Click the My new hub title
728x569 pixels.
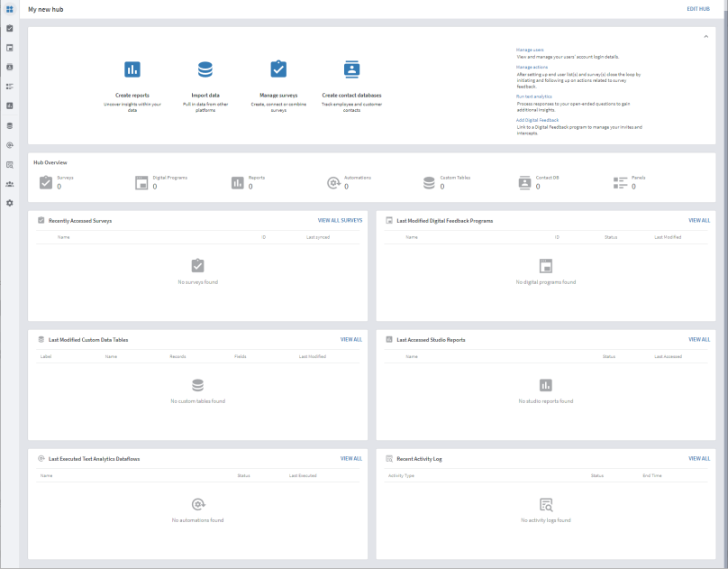(45, 9)
